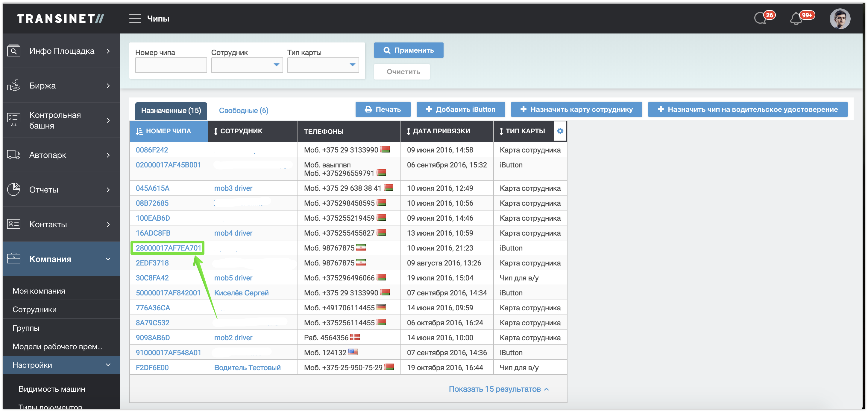Sort by Номер чипа column
The image size is (868, 412).
click(169, 131)
